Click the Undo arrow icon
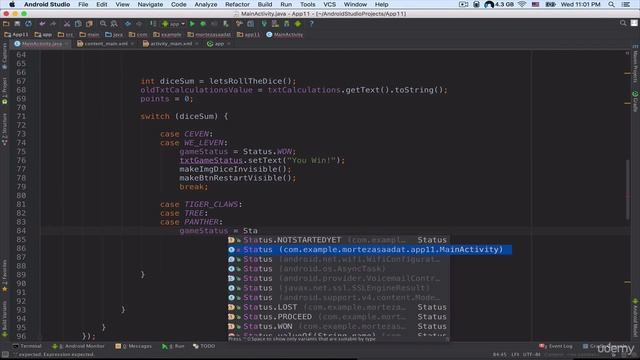 pos(42,24)
